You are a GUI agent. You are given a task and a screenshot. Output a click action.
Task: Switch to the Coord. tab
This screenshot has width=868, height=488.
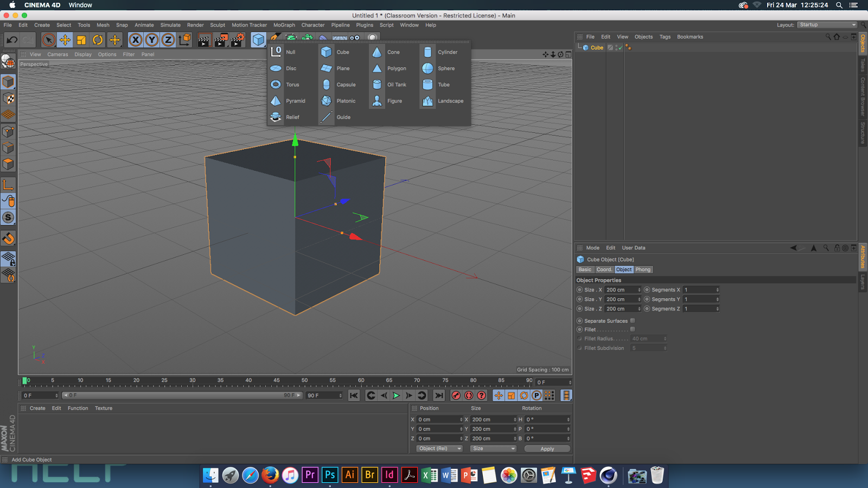[604, 269]
